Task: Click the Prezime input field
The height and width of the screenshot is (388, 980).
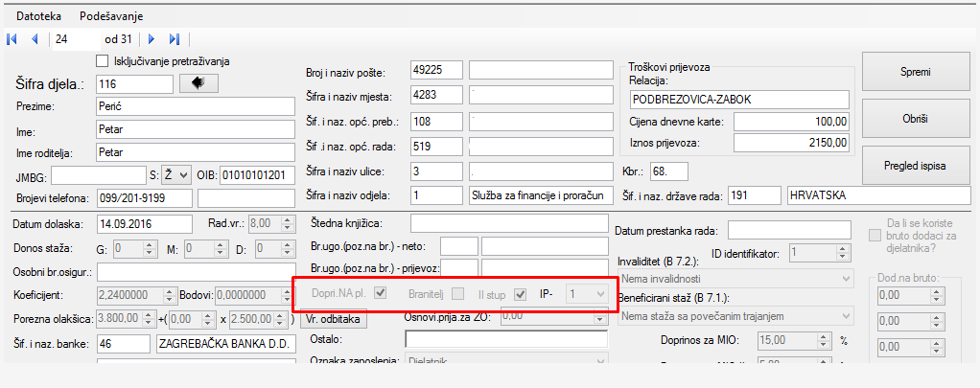Action: [x=196, y=105]
